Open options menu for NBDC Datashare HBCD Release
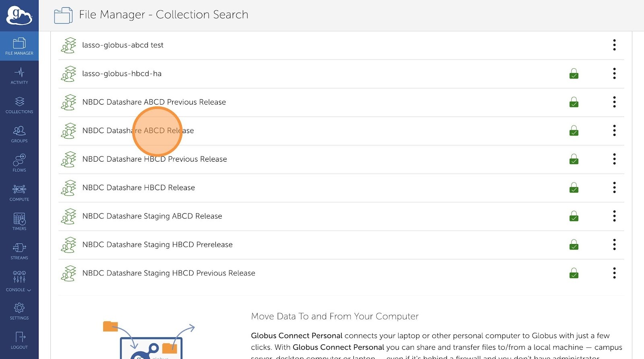Image resolution: width=644 pixels, height=359 pixels. (x=614, y=188)
